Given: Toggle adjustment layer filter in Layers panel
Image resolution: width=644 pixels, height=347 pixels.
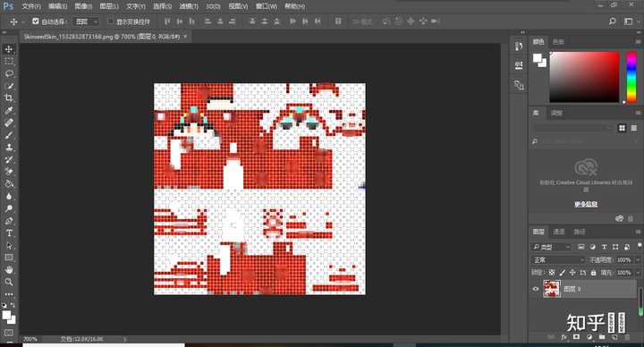Looking at the screenshot, I should click(x=592, y=247).
